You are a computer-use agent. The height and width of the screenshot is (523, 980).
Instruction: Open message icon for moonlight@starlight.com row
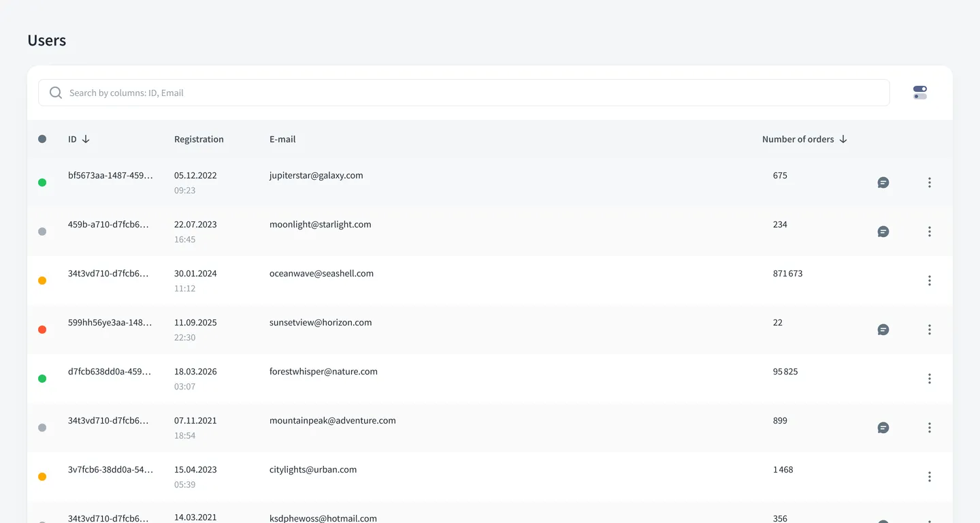click(x=883, y=232)
